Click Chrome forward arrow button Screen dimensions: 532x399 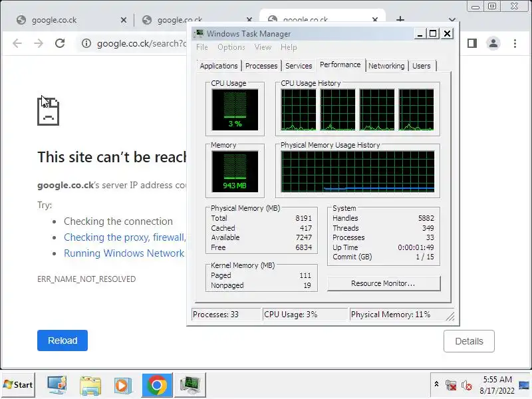[39, 43]
